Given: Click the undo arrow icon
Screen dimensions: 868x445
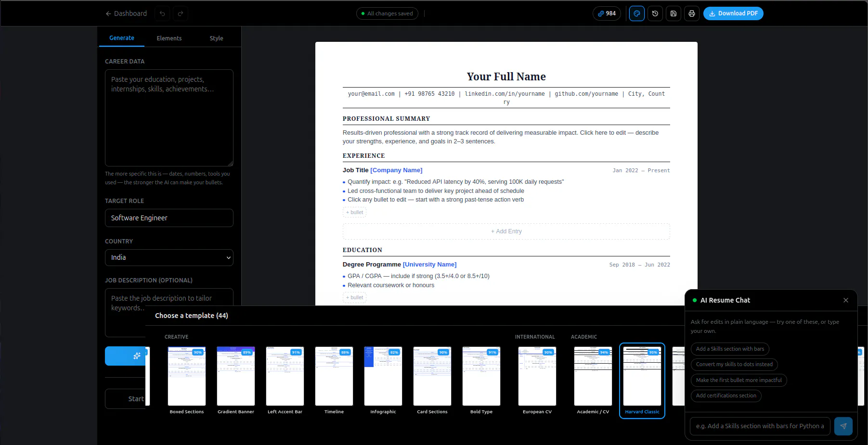Looking at the screenshot, I should 162,13.
